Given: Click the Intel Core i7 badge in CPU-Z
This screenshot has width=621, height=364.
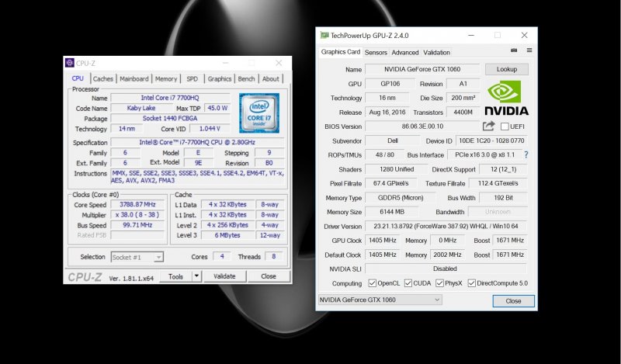Looking at the screenshot, I should 259,113.
